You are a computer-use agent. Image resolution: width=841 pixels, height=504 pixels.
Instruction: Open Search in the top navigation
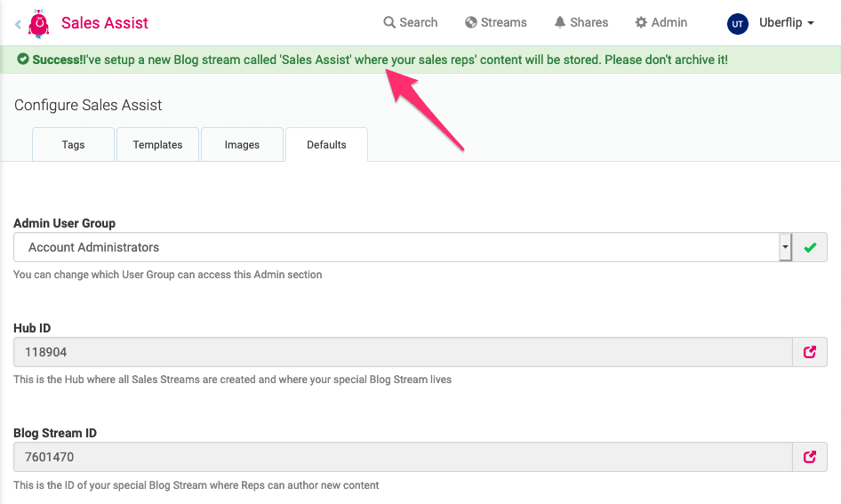pyautogui.click(x=411, y=22)
